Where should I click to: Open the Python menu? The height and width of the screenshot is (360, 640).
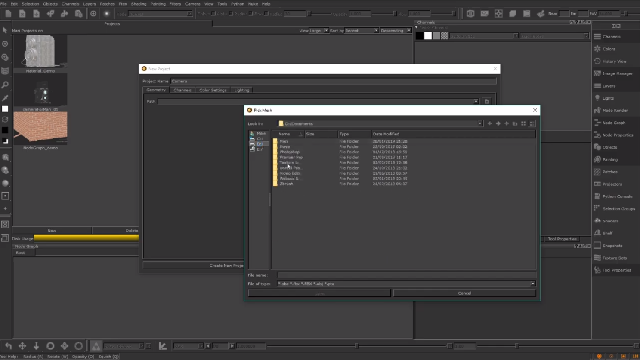tap(238, 4)
